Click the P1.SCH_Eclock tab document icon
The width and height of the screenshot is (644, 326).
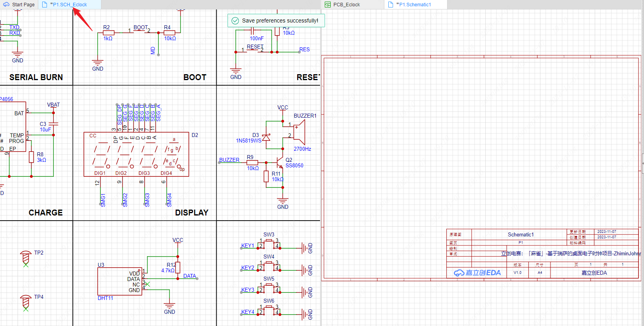[x=45, y=5]
